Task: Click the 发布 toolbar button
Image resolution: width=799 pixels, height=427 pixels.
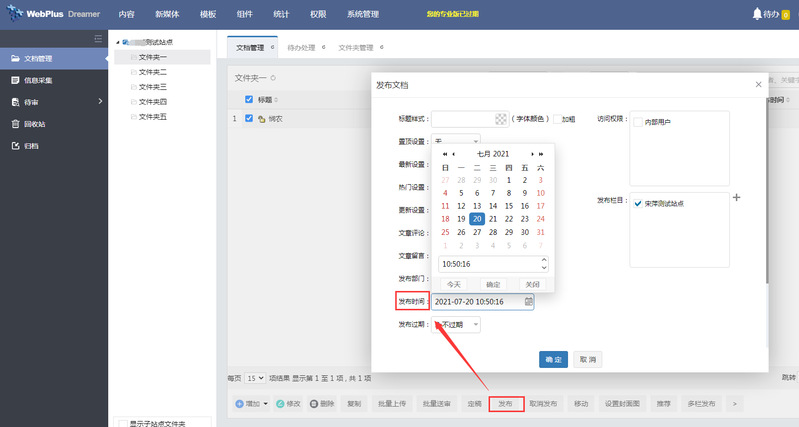Action: (x=505, y=404)
